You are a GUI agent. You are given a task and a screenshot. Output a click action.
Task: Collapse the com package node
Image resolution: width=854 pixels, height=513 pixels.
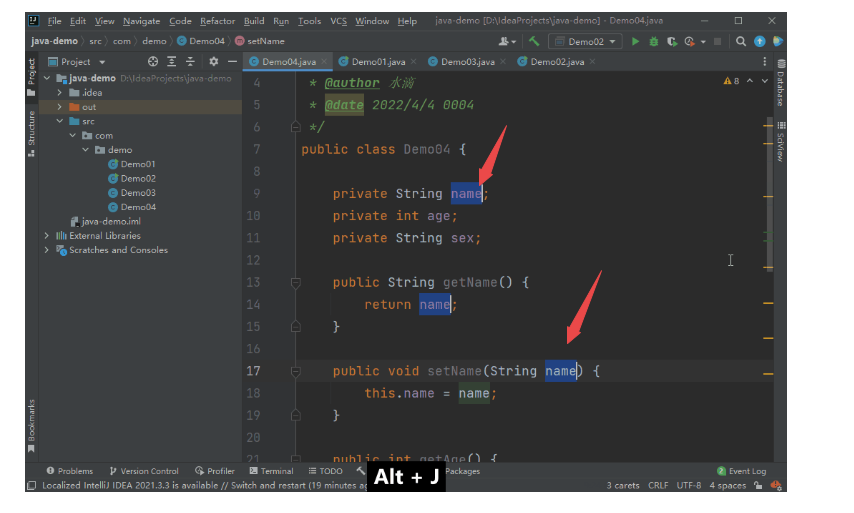coord(72,135)
